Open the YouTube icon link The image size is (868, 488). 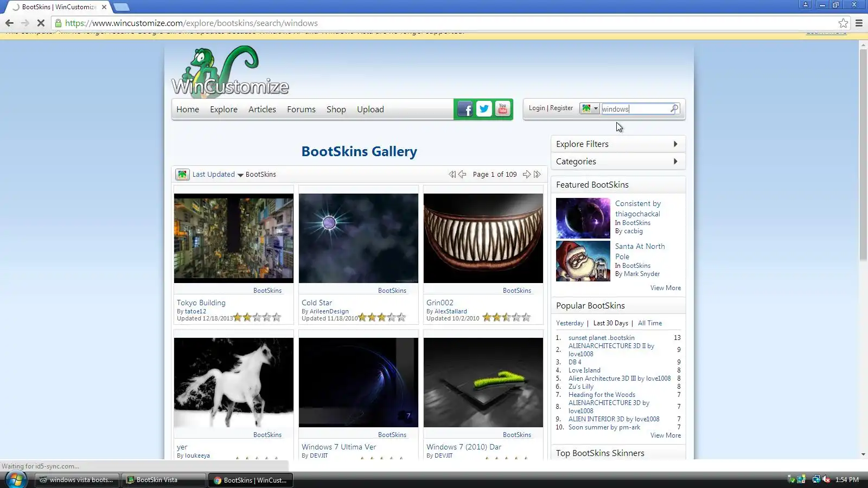tap(503, 109)
